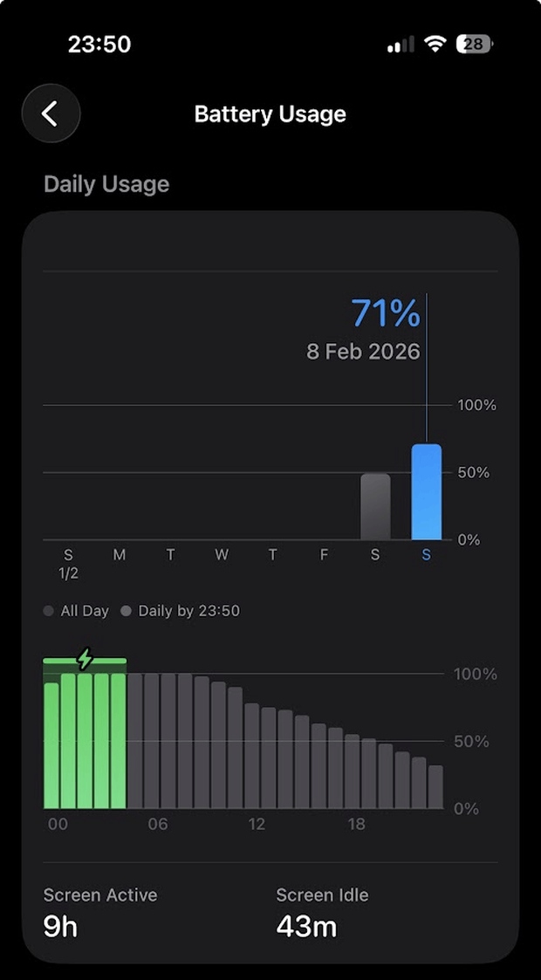Select Friday on the weekly chart axis

(324, 556)
